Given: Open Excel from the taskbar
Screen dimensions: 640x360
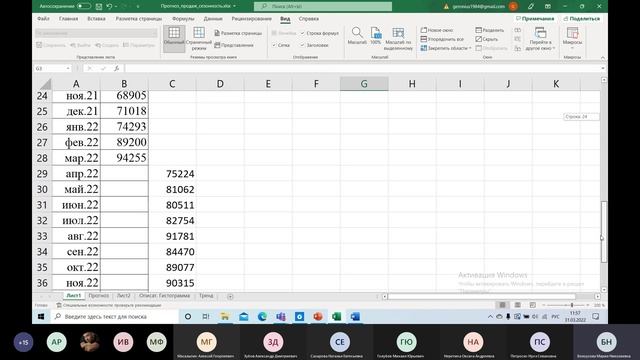Looking at the screenshot, I should (336, 316).
